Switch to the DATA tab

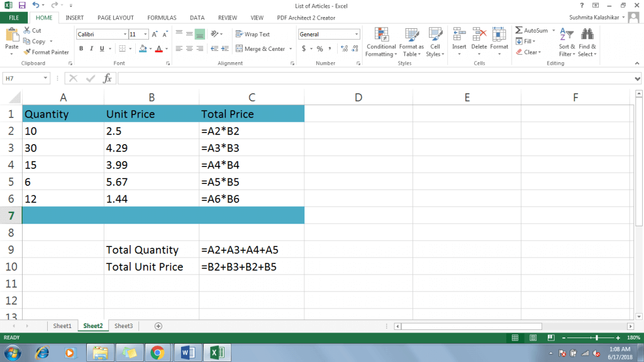tap(197, 18)
